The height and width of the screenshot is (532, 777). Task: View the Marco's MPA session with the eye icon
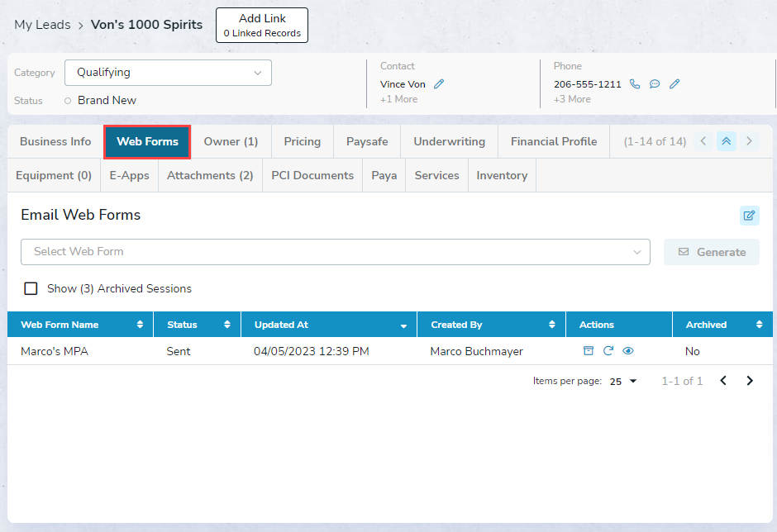pyautogui.click(x=628, y=351)
